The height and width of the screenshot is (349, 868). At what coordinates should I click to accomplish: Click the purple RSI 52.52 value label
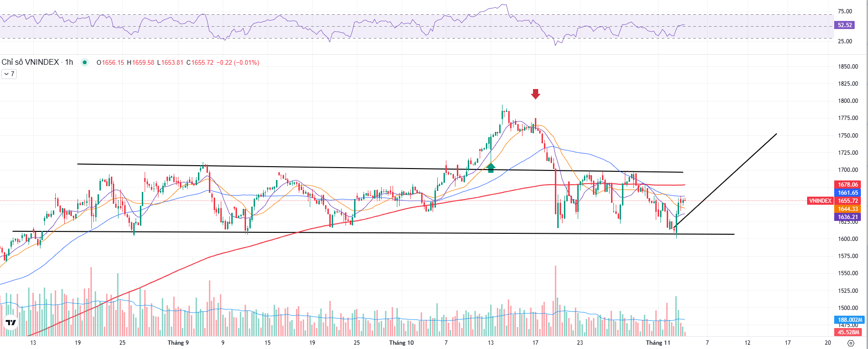[845, 25]
